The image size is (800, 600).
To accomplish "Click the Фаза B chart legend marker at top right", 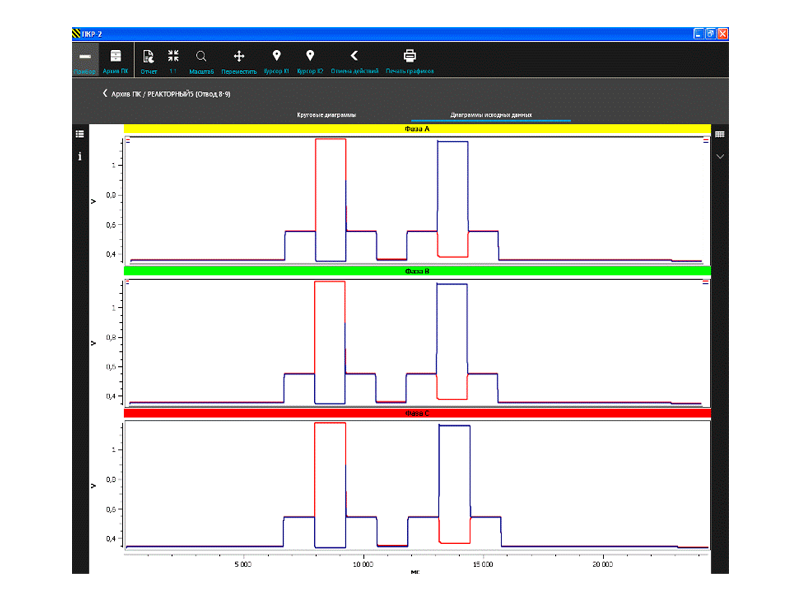I will pos(706,282).
